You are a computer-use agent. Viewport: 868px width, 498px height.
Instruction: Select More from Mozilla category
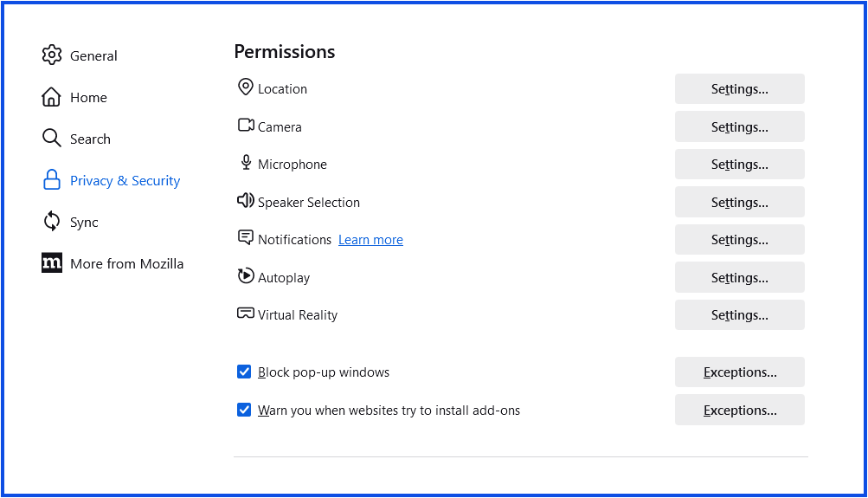click(x=126, y=264)
